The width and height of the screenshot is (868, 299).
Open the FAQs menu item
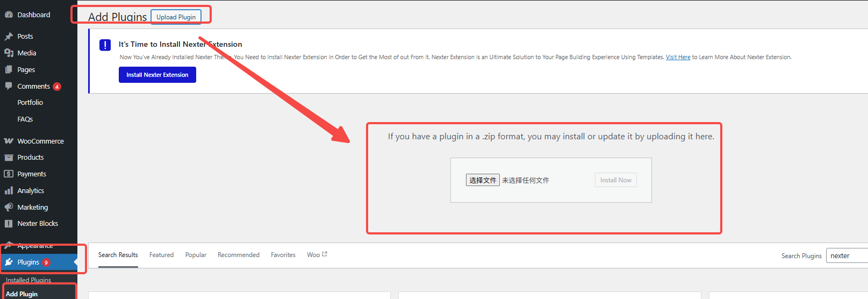[x=25, y=119]
